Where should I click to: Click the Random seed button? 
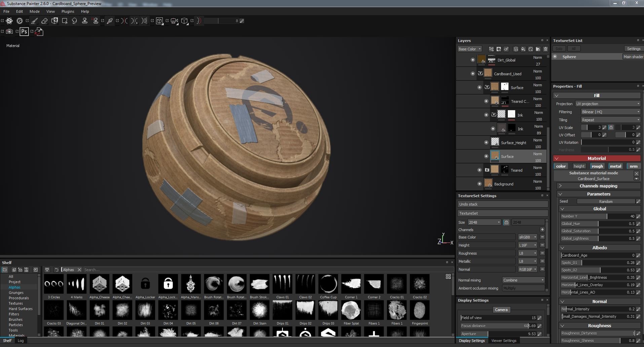point(606,202)
